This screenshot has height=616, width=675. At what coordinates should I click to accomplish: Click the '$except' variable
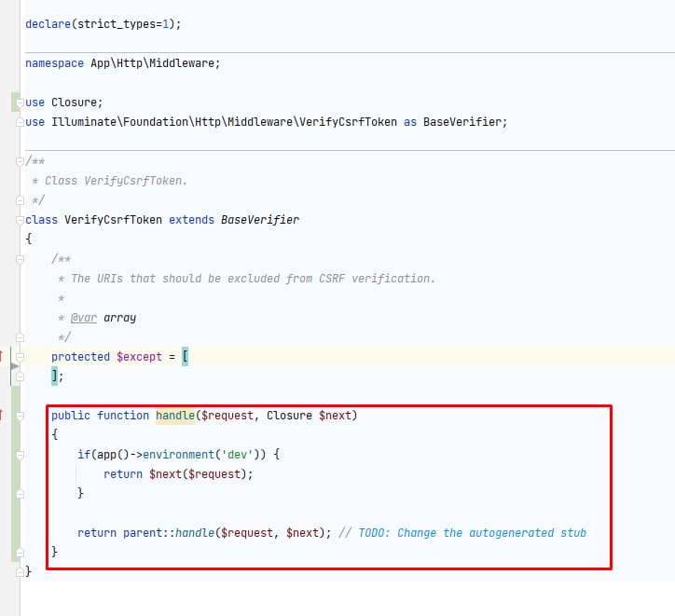coord(139,357)
